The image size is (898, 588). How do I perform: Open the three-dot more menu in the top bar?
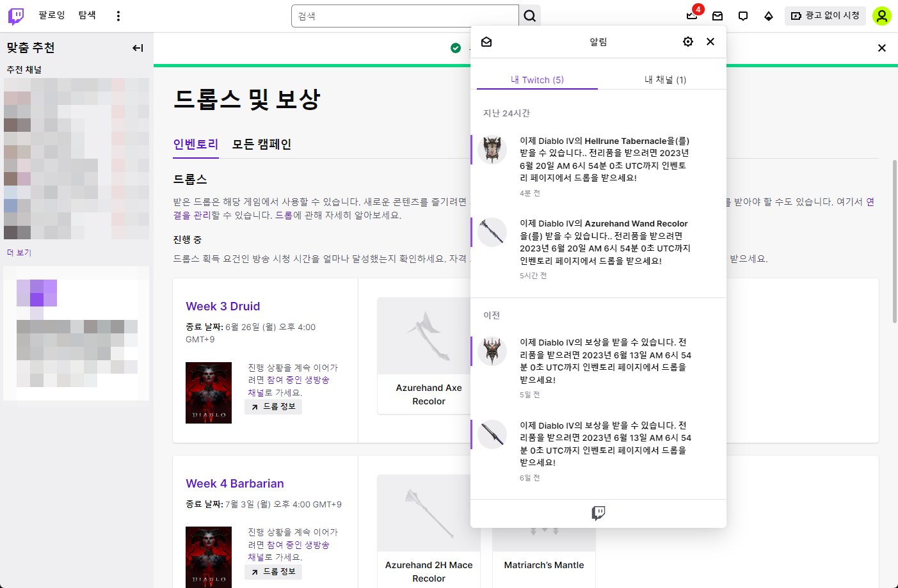(x=118, y=16)
